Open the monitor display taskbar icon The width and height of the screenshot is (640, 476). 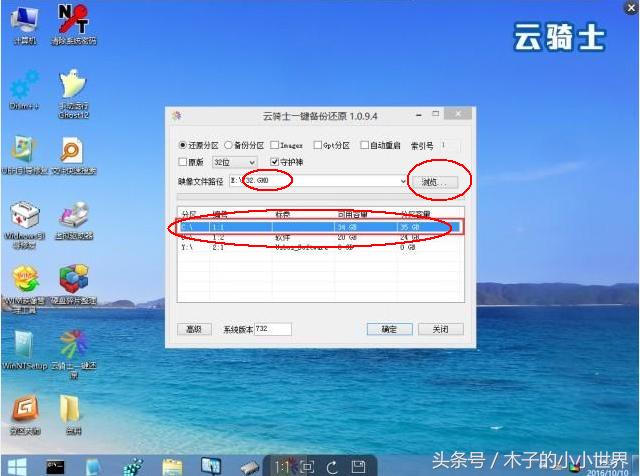(211, 466)
